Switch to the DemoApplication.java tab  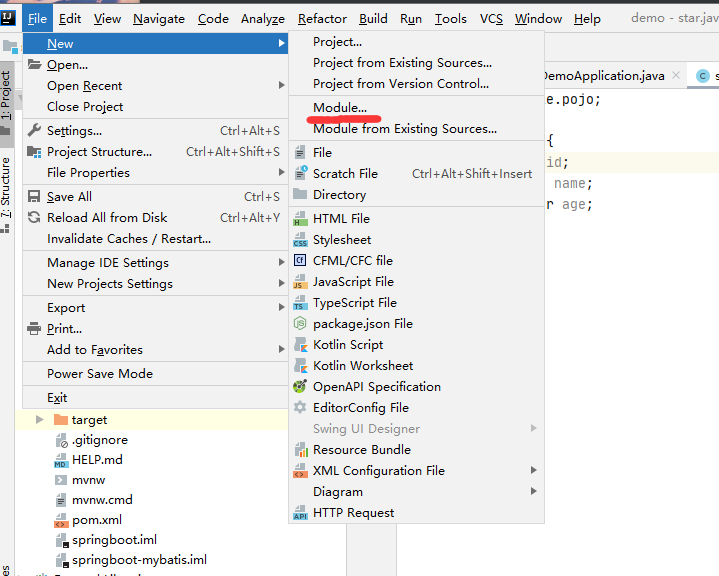pyautogui.click(x=603, y=76)
